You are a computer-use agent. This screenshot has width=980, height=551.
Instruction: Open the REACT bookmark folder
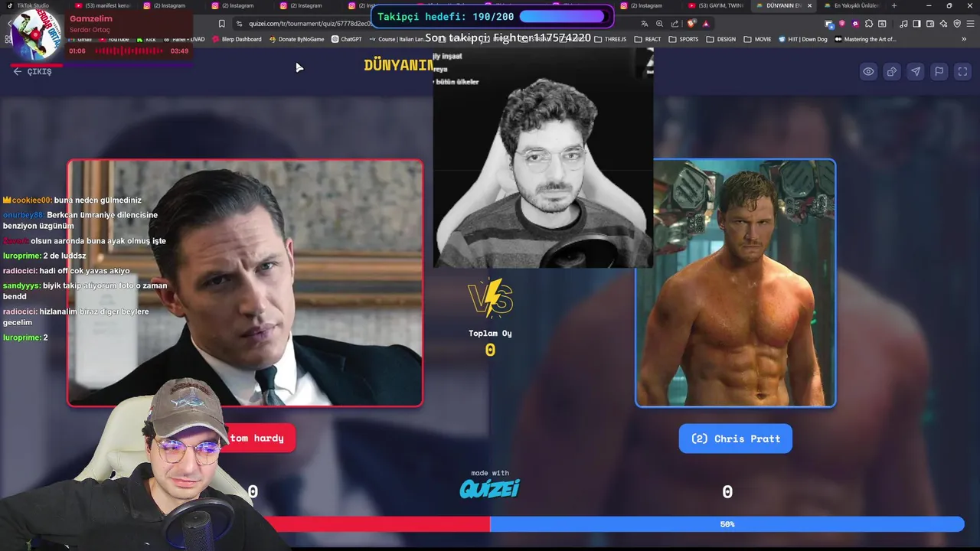tap(648, 39)
